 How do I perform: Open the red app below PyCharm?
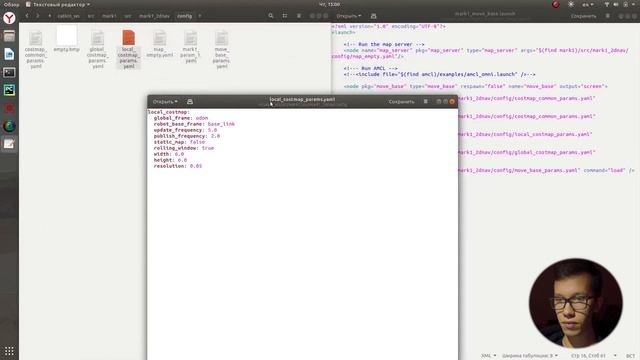9,108
